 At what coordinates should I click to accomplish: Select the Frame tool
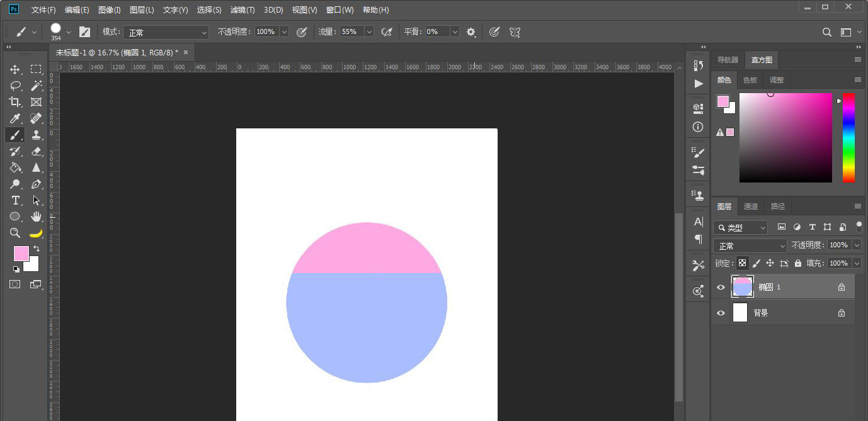(x=36, y=102)
